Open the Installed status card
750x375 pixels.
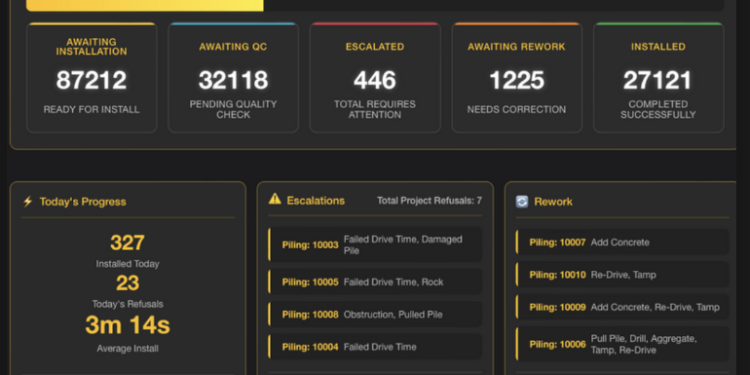659,77
